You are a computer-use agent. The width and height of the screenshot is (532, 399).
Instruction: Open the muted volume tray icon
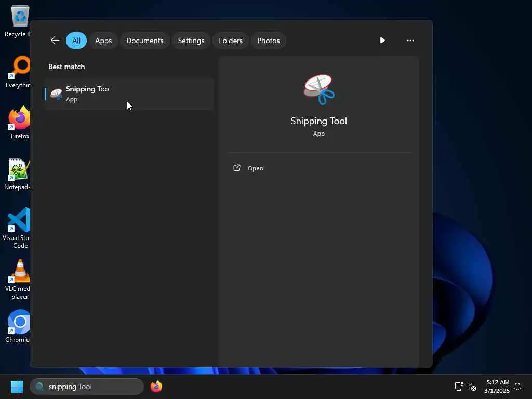coord(472,387)
